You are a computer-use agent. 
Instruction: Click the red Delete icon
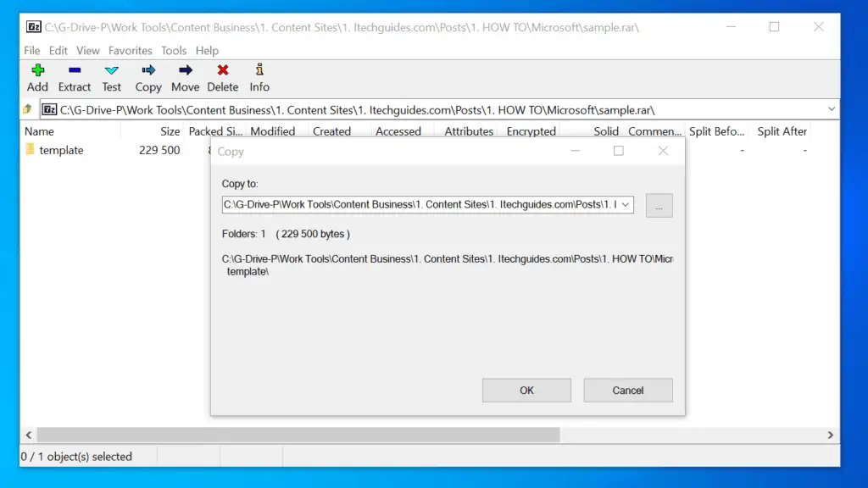point(223,71)
